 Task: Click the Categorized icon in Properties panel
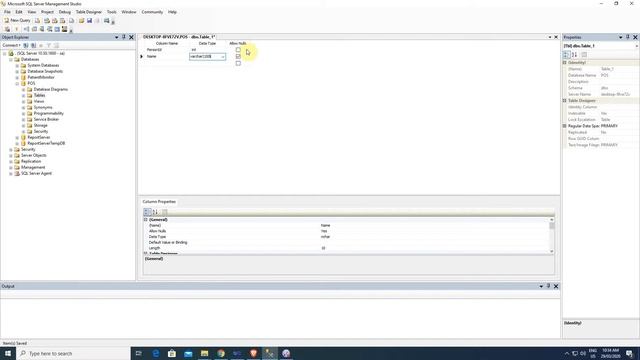567,55
